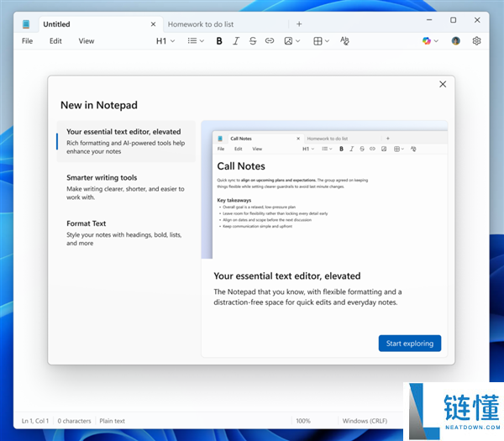Select the Format Text item
Viewport: 504px width, 441px height.
(x=126, y=233)
